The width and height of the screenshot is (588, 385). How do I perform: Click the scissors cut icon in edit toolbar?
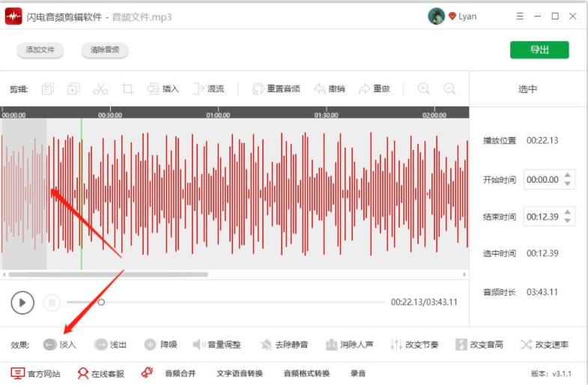pos(100,89)
